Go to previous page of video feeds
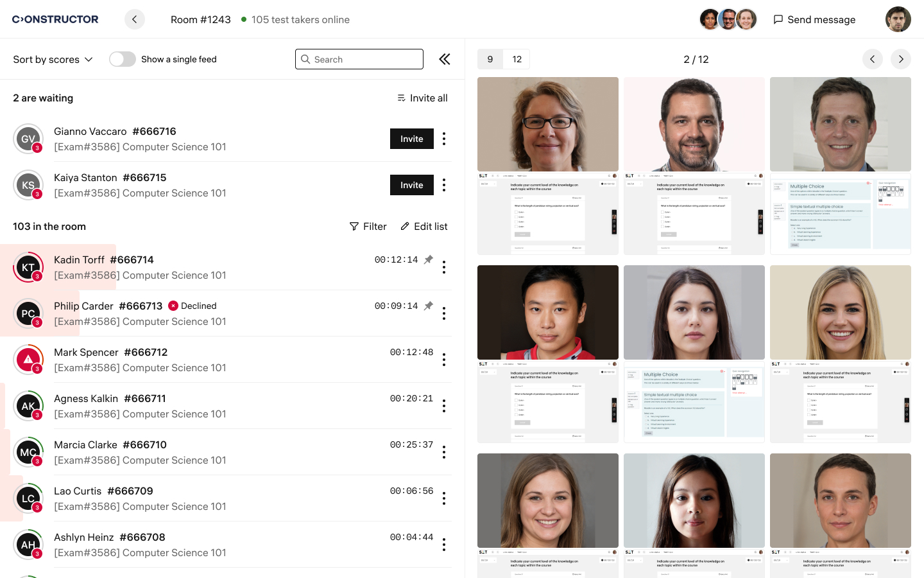The image size is (924, 578). point(873,59)
